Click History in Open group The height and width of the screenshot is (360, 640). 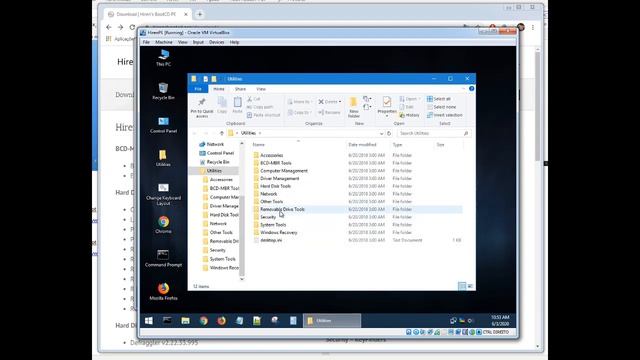point(409,115)
